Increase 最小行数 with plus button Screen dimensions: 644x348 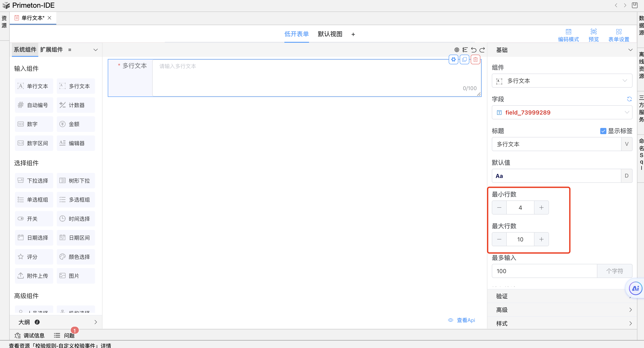[541, 207]
